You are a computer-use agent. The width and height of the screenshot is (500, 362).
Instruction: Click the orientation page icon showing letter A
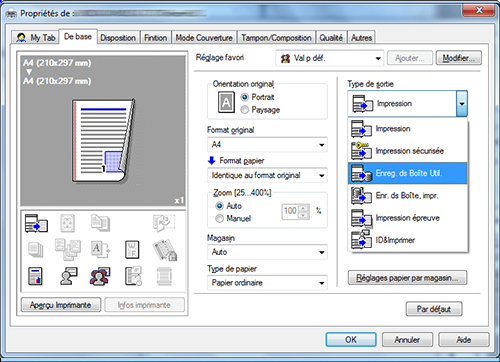[226, 102]
